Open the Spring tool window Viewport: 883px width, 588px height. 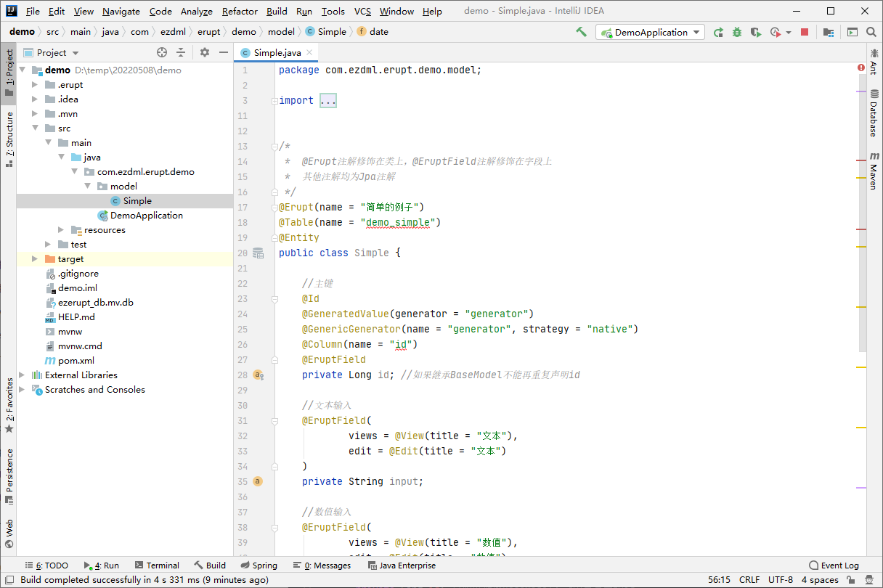(259, 565)
